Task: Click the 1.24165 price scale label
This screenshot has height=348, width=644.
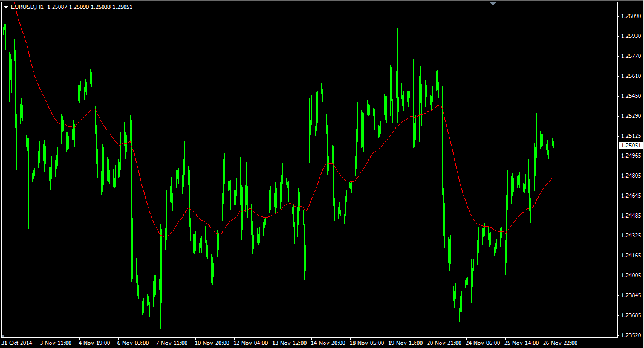Action: click(x=631, y=255)
